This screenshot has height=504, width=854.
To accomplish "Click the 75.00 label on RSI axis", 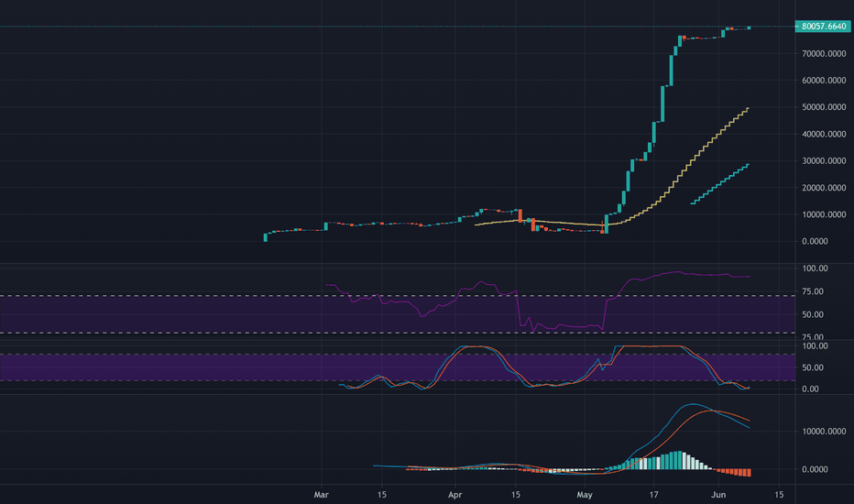I will point(813,291).
